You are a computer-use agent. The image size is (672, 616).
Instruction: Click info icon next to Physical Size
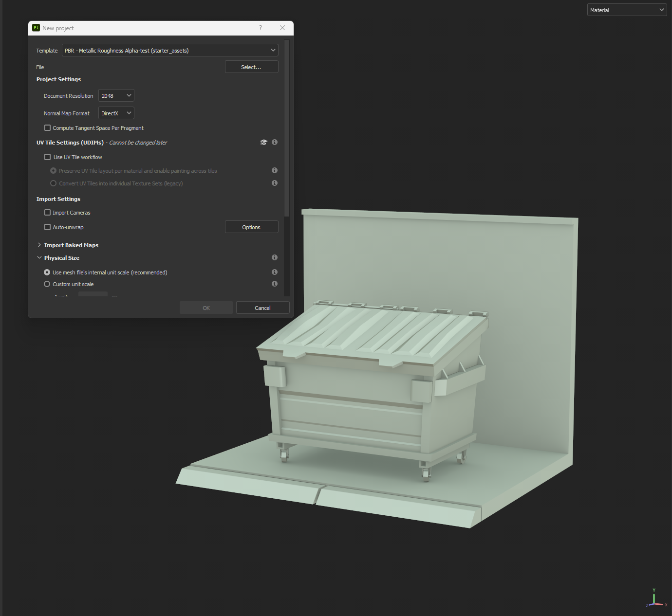[x=275, y=258]
